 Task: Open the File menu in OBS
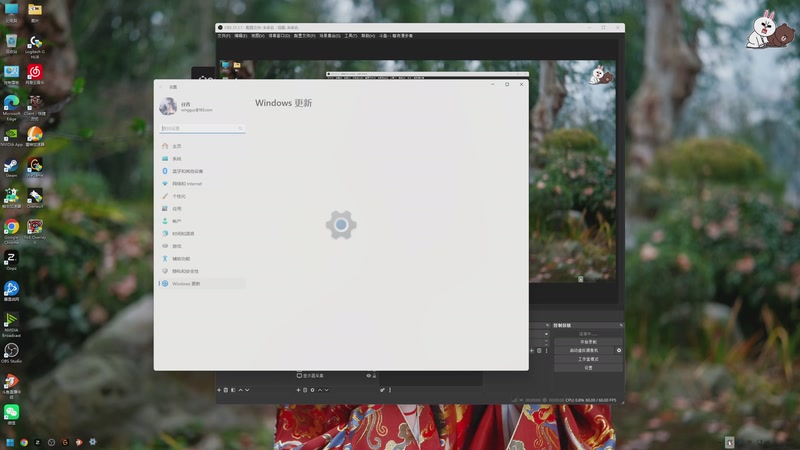(223, 36)
